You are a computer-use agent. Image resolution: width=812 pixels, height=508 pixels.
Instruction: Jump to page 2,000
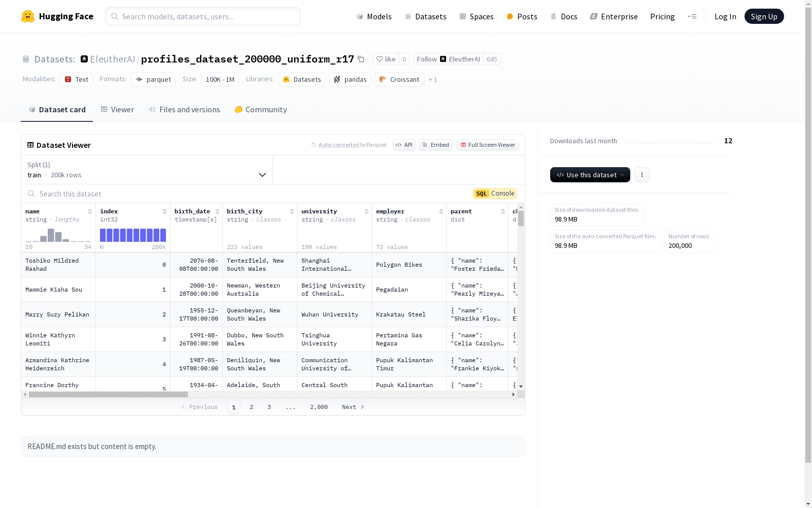pyautogui.click(x=319, y=407)
